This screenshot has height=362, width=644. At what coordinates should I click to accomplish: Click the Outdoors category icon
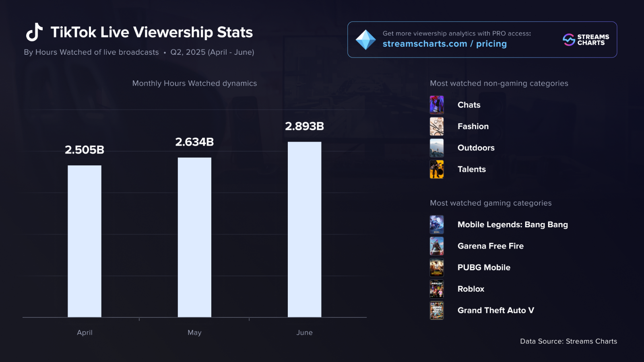437,148
